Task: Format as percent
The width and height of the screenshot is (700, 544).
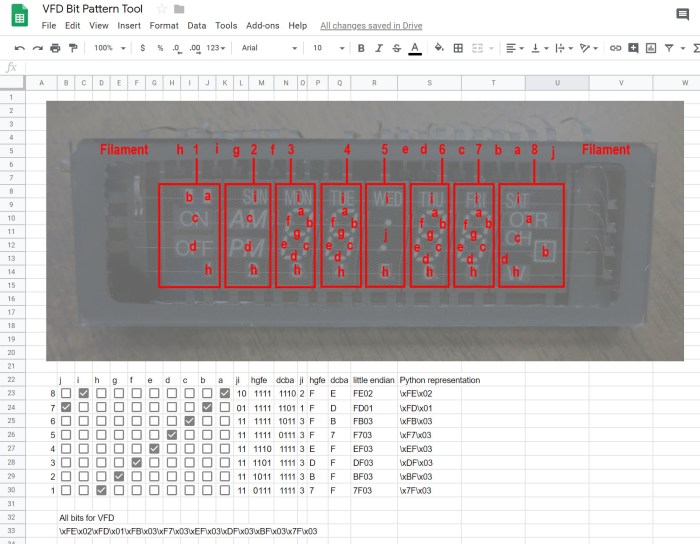Action: [160, 48]
